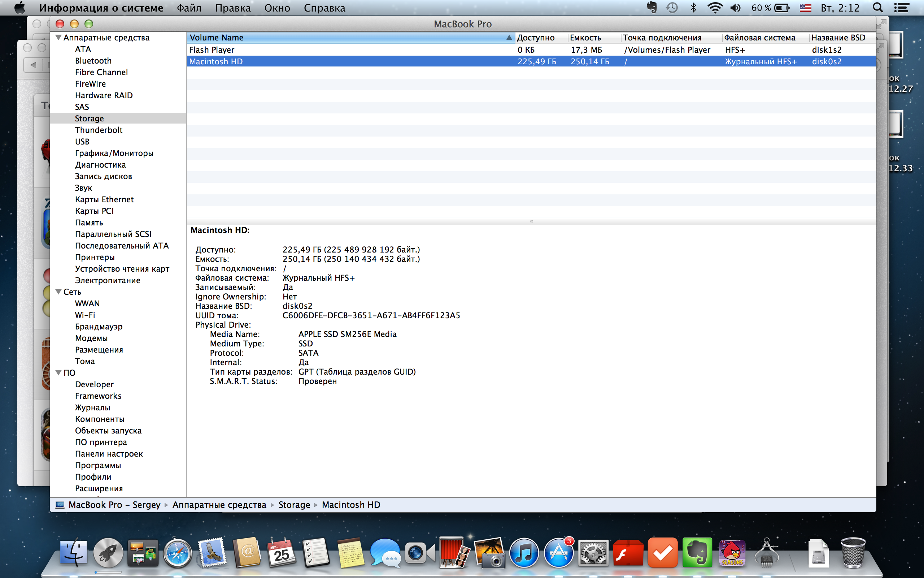Open Flash Player red icon in Dock
Viewport: 924px width, 578px height.
pos(628,553)
